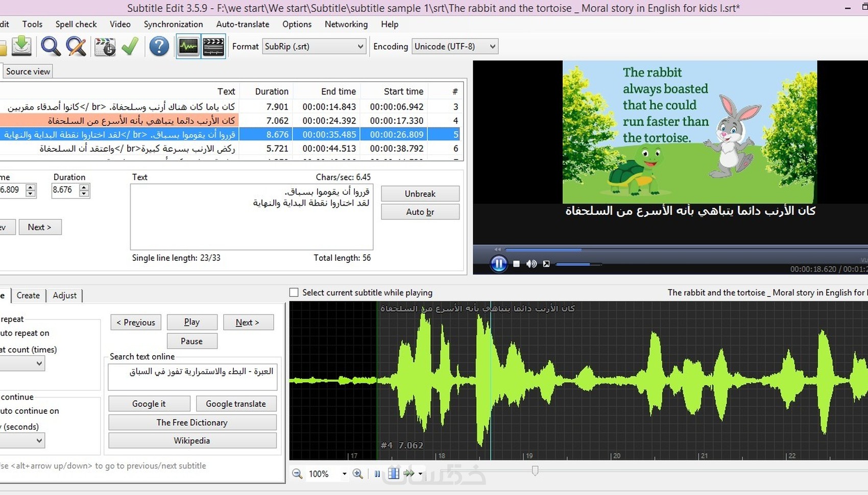The image size is (868, 495).
Task: Open the Networking menu
Action: [346, 24]
